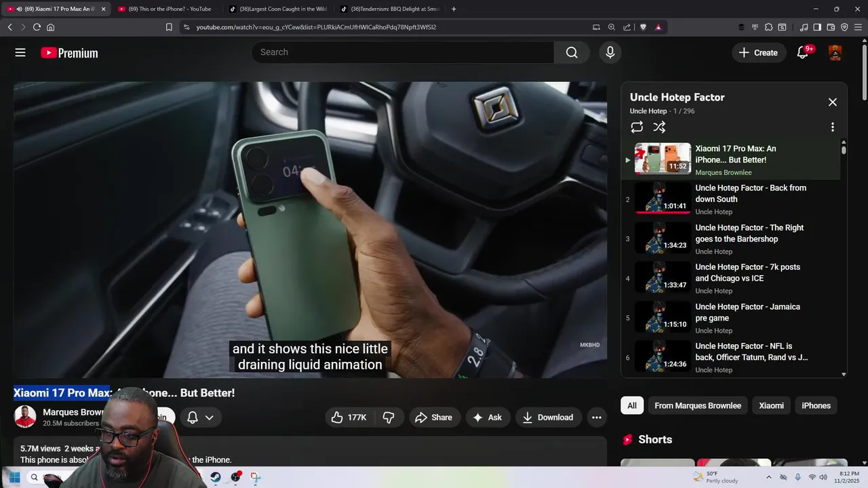This screenshot has height=488, width=868.
Task: Open more actions ellipsis under video
Action: [597, 418]
